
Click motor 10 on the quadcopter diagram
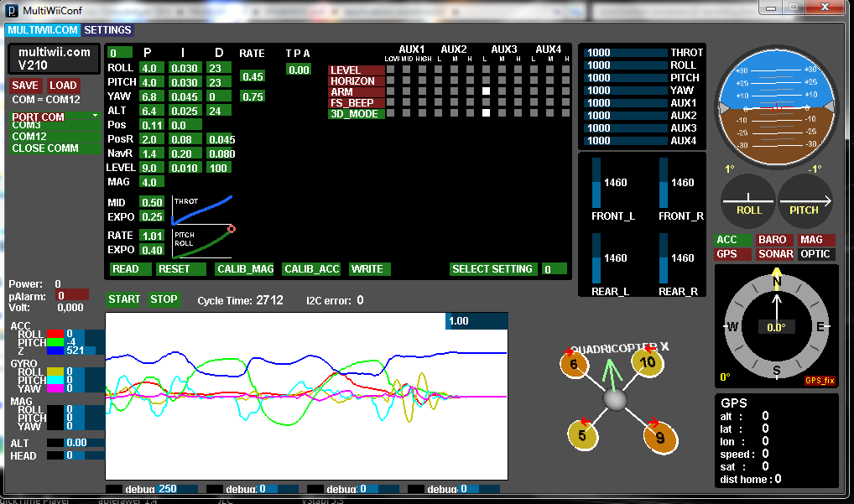click(647, 363)
